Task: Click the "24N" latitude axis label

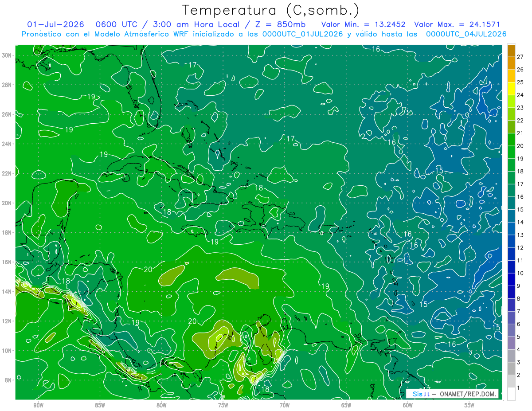Action: 8,144
